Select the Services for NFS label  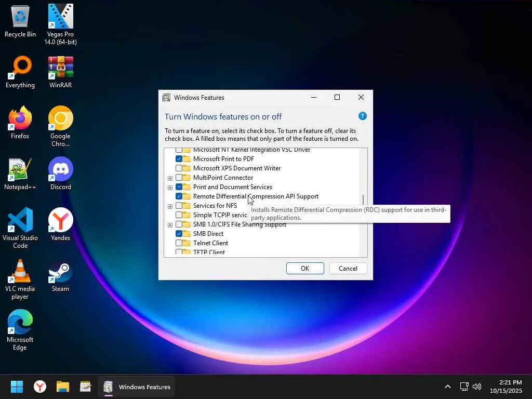[x=215, y=206]
